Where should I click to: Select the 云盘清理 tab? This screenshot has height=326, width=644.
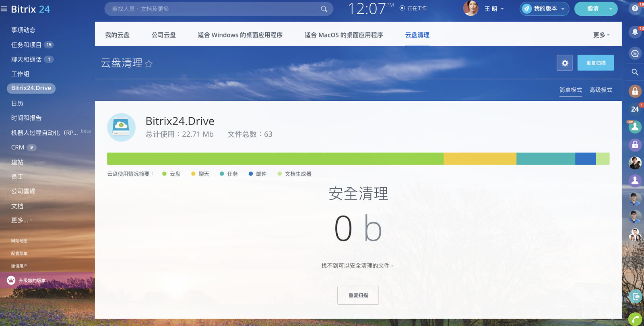point(417,35)
